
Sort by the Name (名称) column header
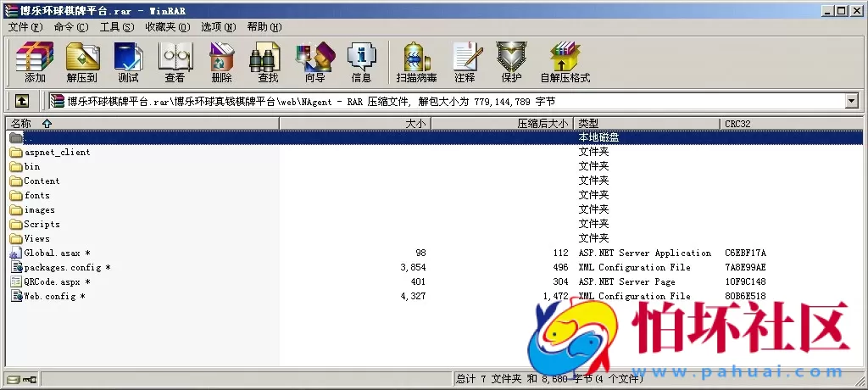(x=142, y=124)
